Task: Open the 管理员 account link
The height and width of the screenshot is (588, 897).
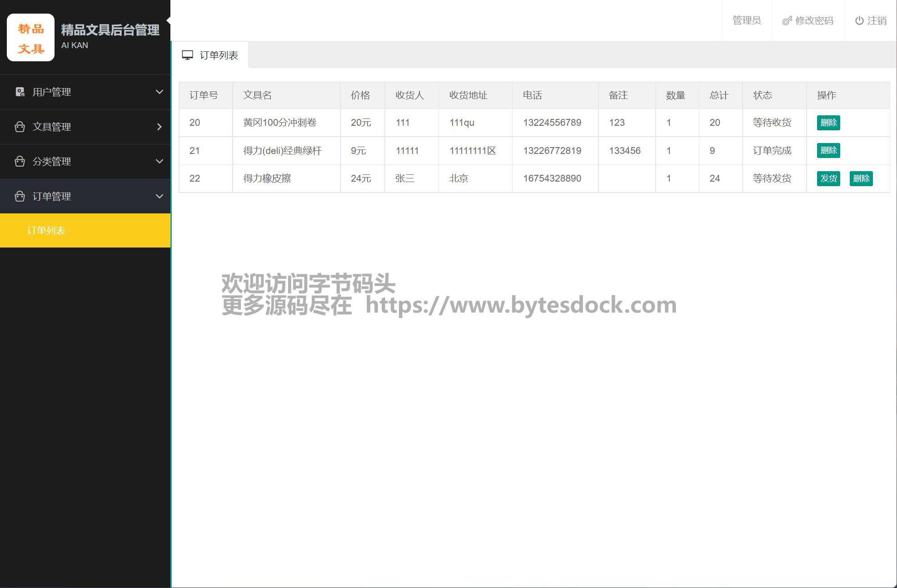Action: point(746,20)
